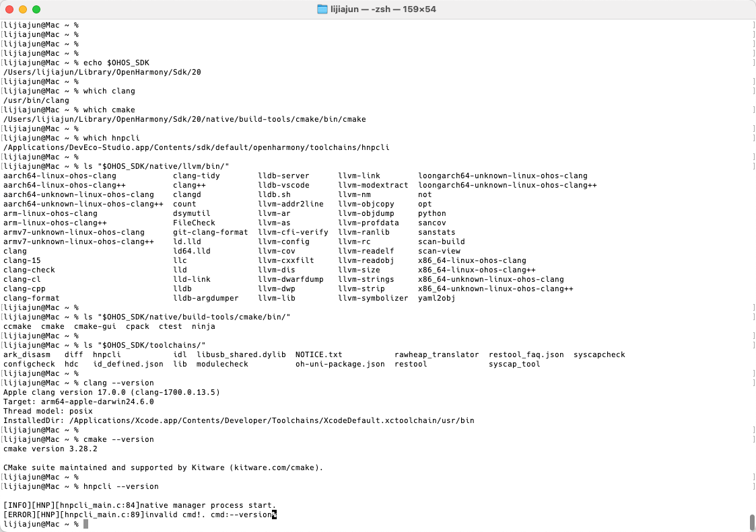This screenshot has width=756, height=532.
Task: Click 'llvm-addr2line' entry
Action: (x=291, y=204)
